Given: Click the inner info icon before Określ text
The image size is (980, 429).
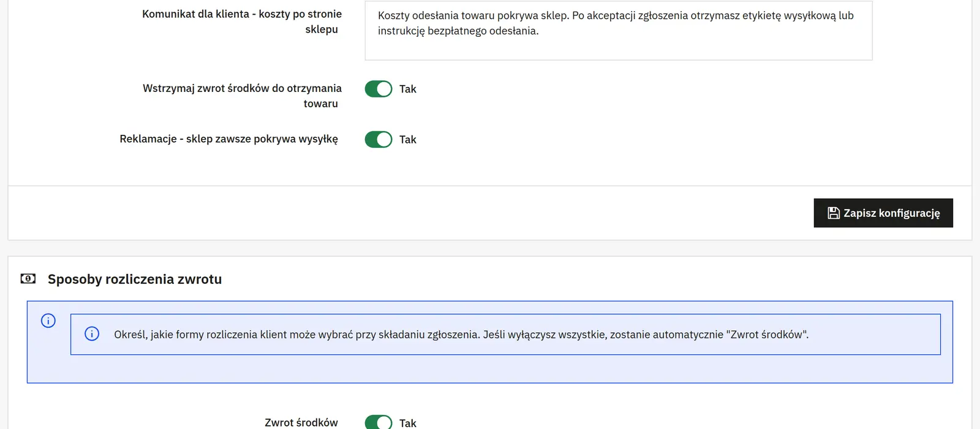Looking at the screenshot, I should [x=92, y=334].
